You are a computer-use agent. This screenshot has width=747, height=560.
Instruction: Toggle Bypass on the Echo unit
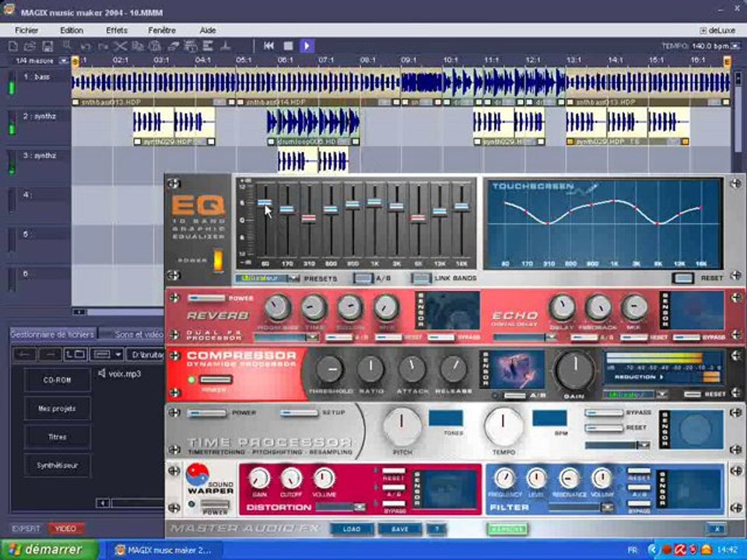pyautogui.click(x=686, y=337)
